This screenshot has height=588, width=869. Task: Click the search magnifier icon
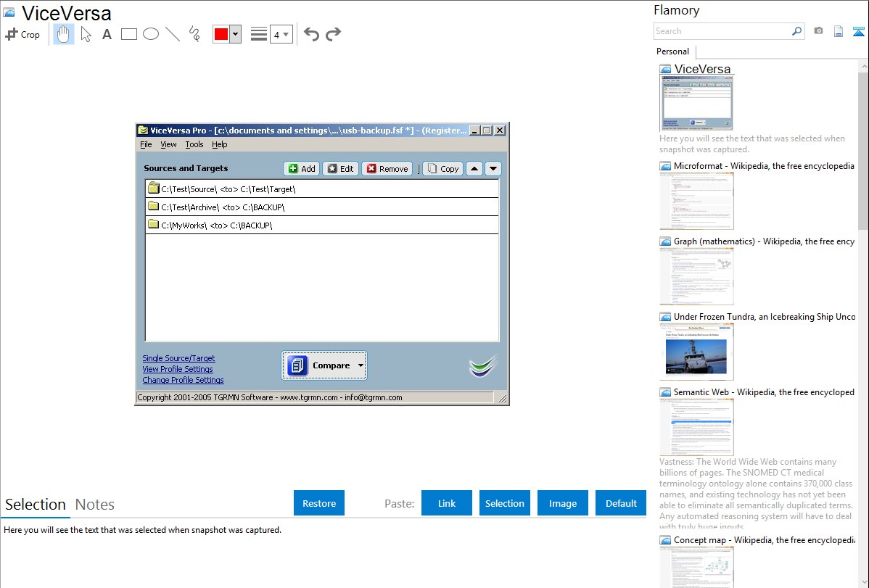coord(796,31)
